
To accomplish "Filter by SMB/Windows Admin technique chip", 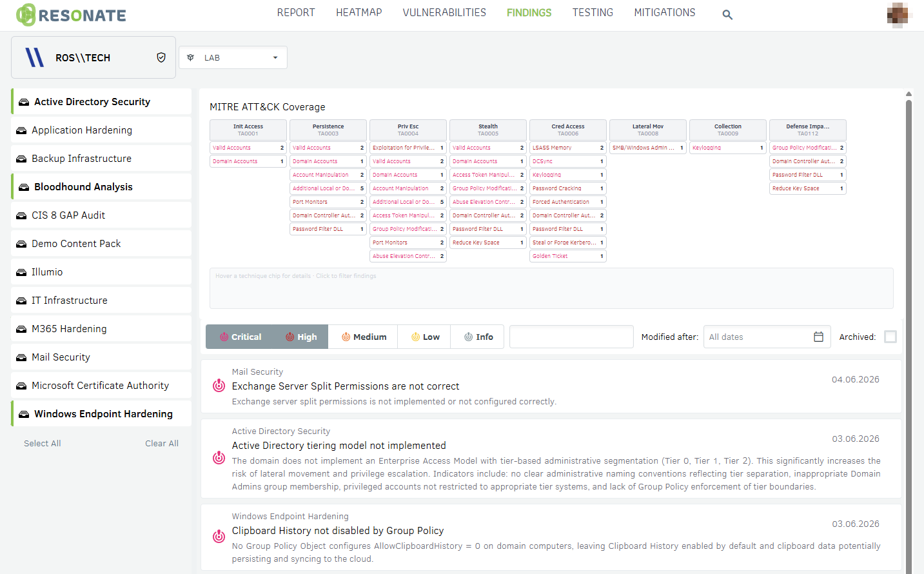I will click(648, 148).
